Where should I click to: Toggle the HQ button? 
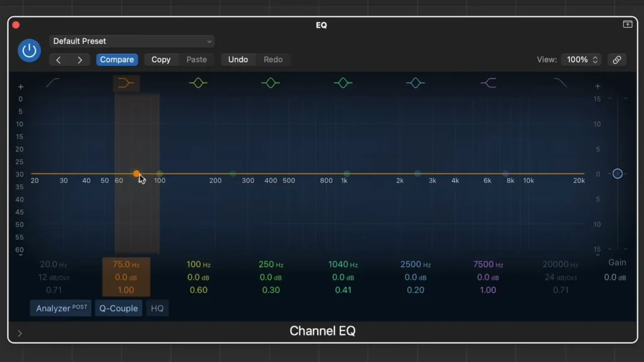click(157, 308)
